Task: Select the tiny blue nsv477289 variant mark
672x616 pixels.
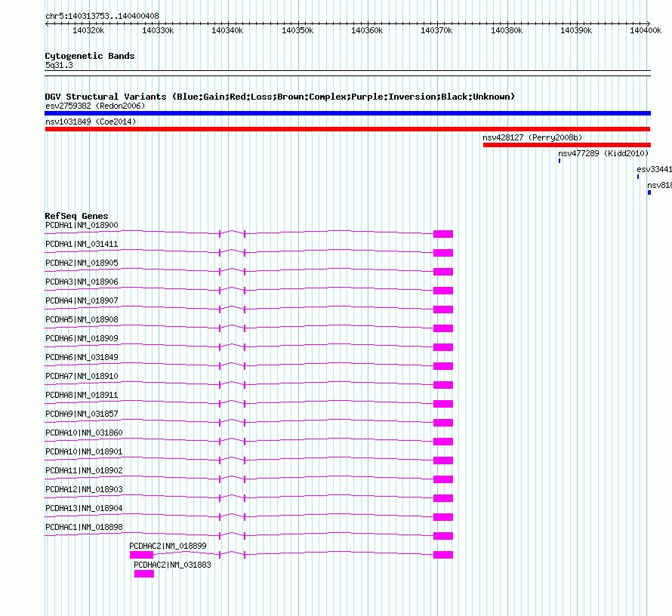Action: (x=559, y=161)
